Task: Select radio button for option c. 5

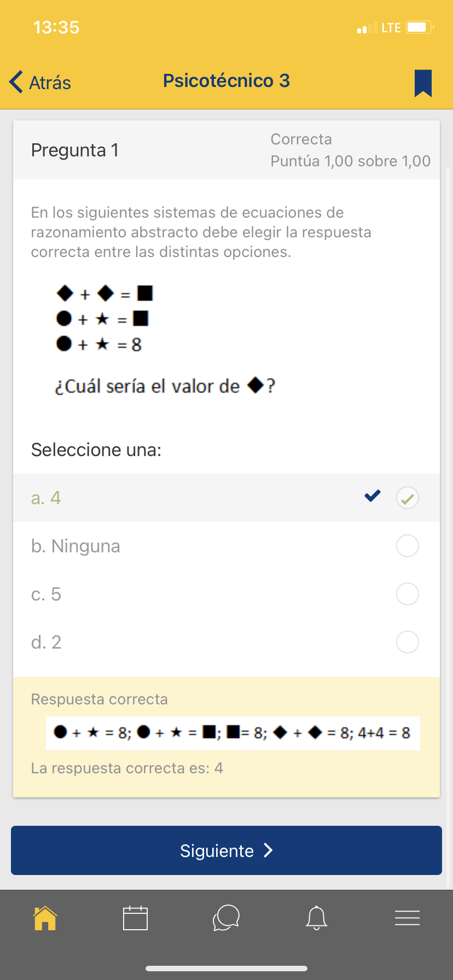Action: point(408,594)
